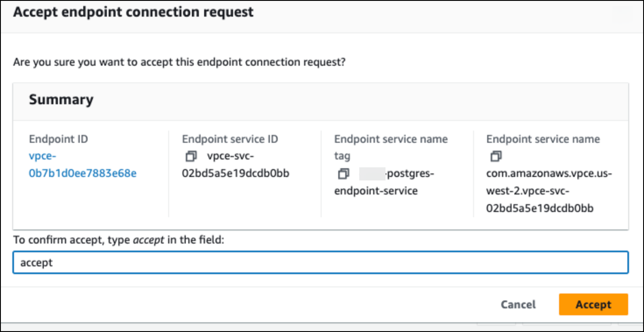
Task: Click the redacted gray block before '-postgres-'
Action: [x=372, y=174]
